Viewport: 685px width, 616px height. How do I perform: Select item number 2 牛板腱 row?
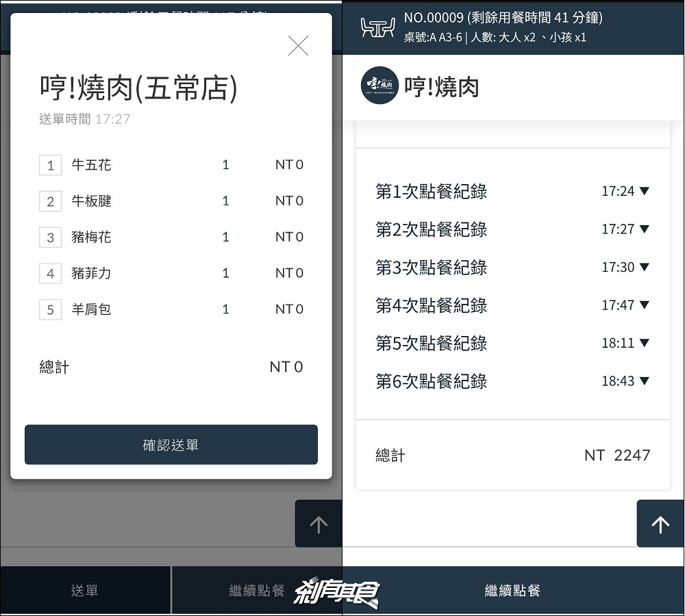click(91, 201)
